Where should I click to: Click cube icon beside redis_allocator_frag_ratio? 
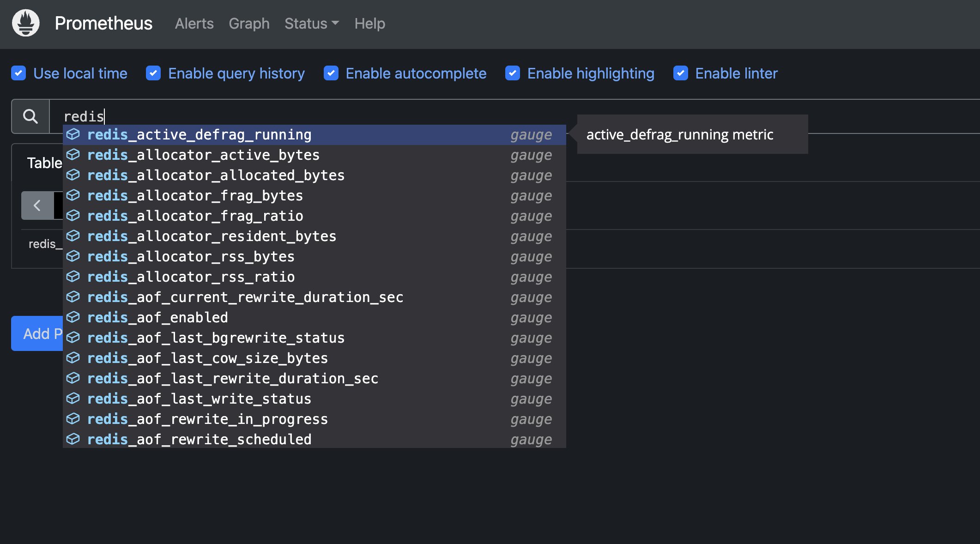click(73, 216)
